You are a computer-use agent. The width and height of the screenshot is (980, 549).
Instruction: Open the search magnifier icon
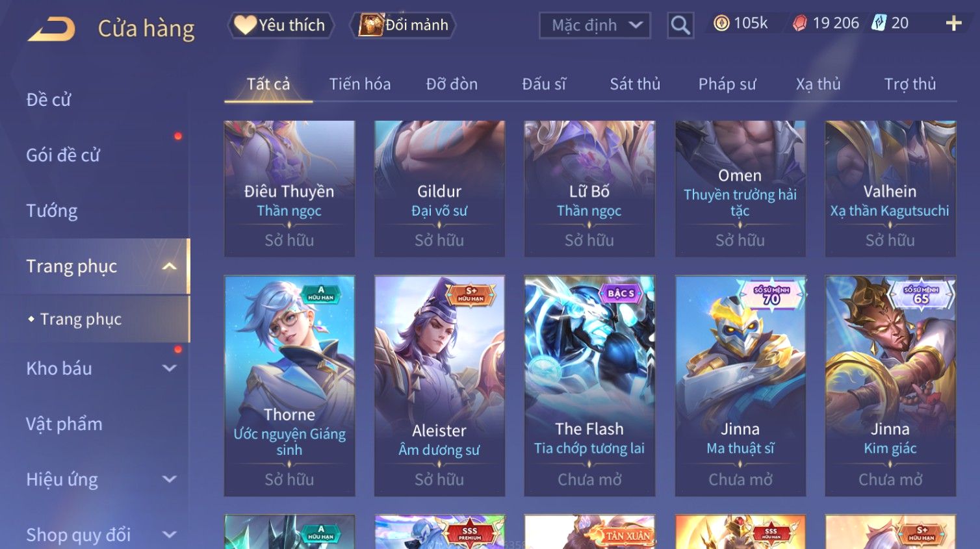pos(680,25)
